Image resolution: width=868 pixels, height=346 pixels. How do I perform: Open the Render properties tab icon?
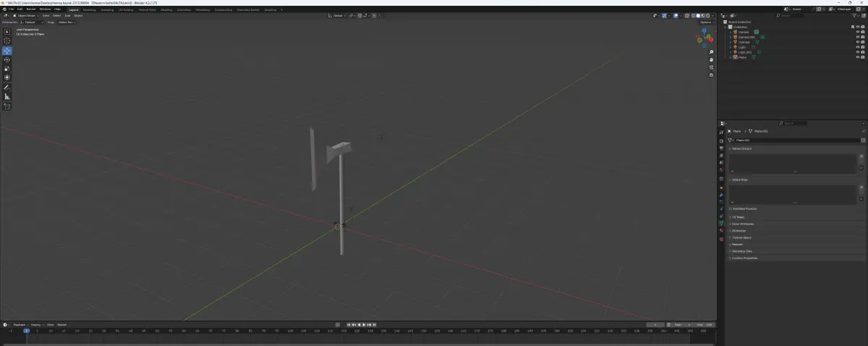click(x=721, y=141)
